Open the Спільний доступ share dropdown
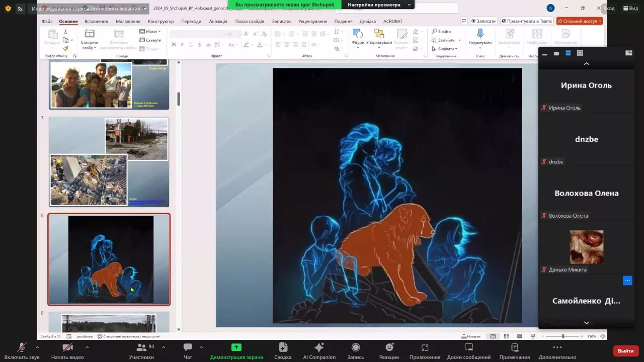 (x=579, y=21)
